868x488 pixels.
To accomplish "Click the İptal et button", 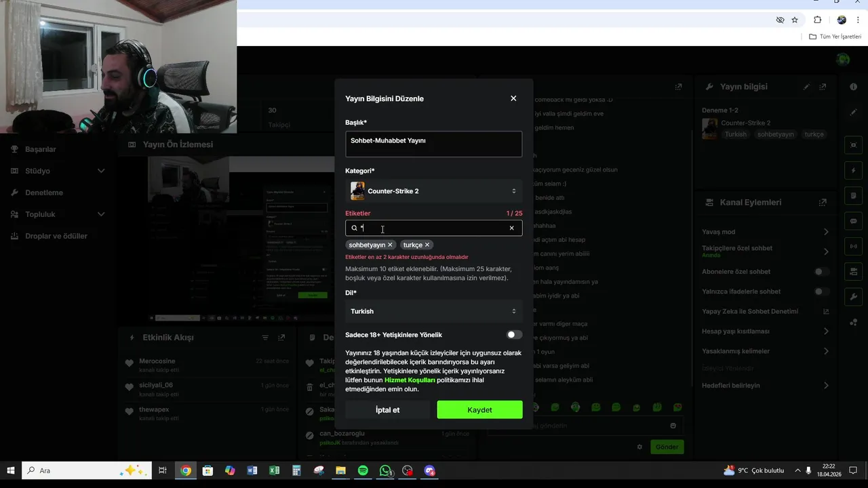I will pyautogui.click(x=387, y=410).
